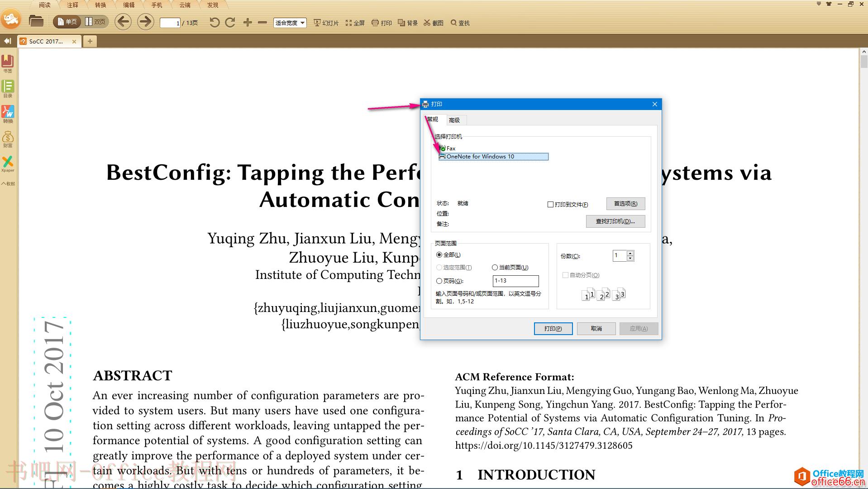Open the search (查找) tool
This screenshot has width=868, height=489.
(x=460, y=23)
